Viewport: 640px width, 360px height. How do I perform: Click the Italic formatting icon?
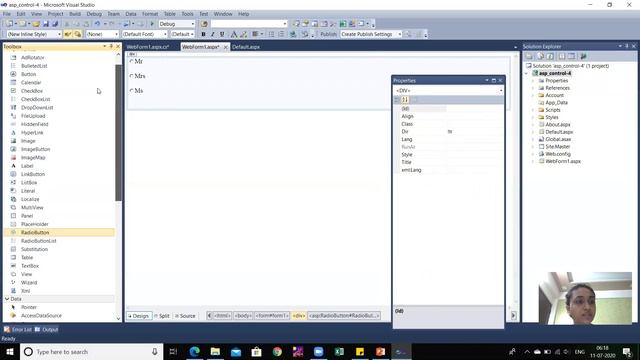tap(213, 34)
